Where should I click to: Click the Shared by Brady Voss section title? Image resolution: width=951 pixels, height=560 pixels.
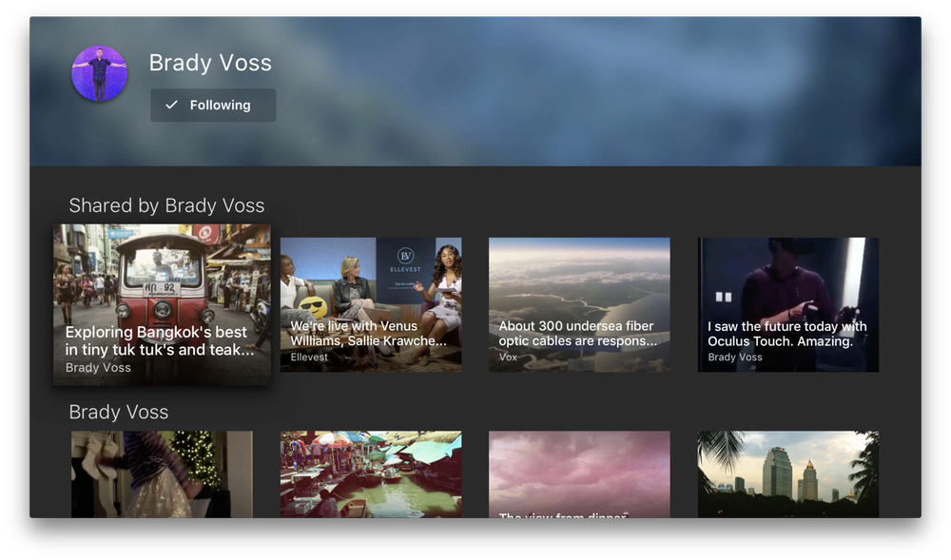166,205
